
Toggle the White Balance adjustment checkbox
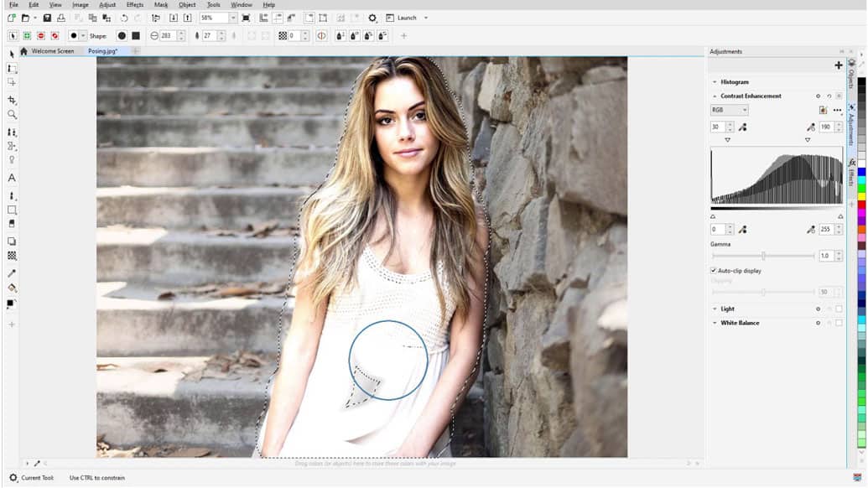pyautogui.click(x=839, y=323)
